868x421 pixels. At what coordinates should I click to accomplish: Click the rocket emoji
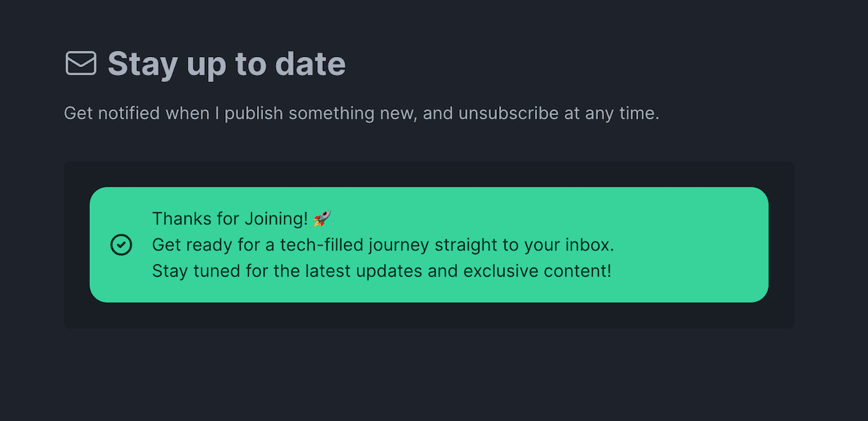point(323,218)
